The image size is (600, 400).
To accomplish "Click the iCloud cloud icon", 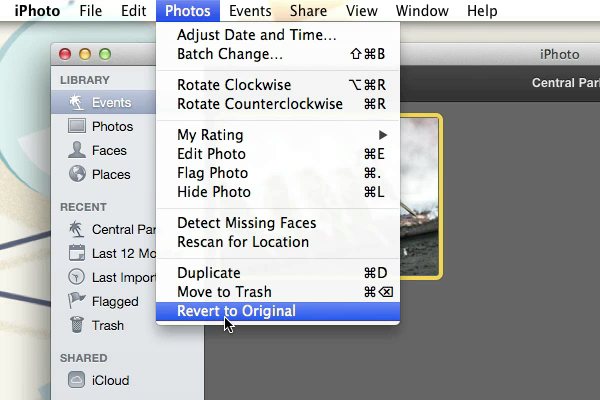I will coord(77,380).
